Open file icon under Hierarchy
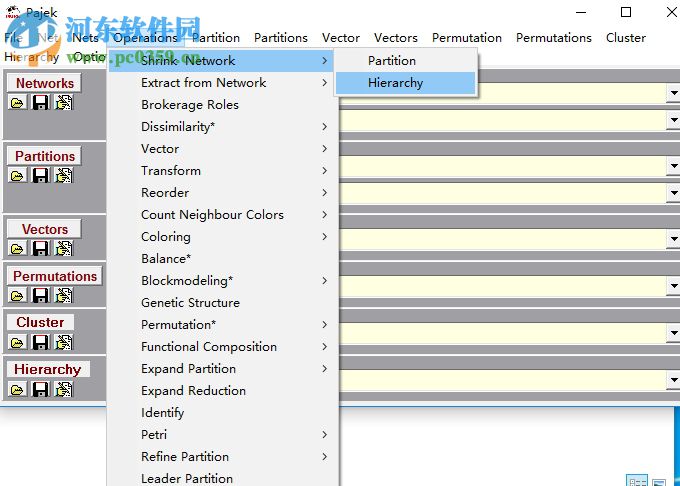680x486 pixels. coord(17,389)
